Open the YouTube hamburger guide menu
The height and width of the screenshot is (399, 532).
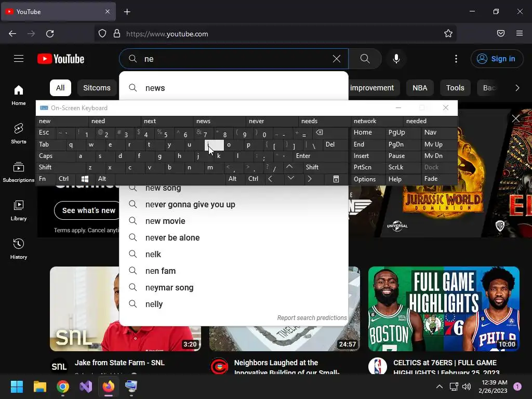[19, 59]
